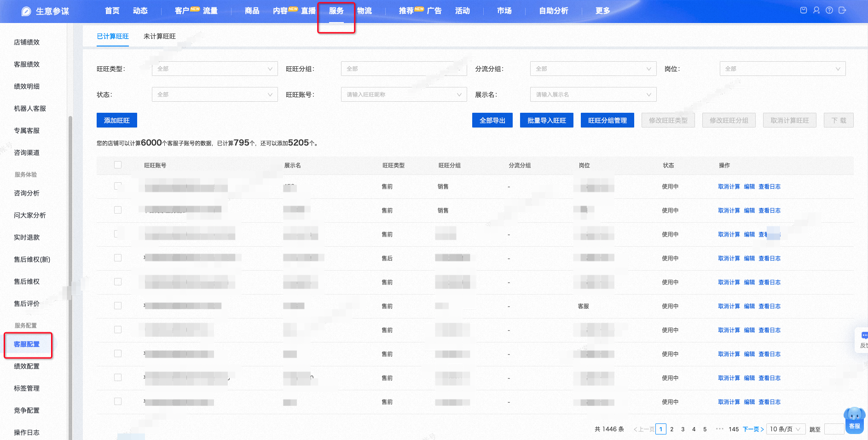The width and height of the screenshot is (868, 440).
Task: Open 机器人客服 in the sidebar
Action: [x=30, y=108]
